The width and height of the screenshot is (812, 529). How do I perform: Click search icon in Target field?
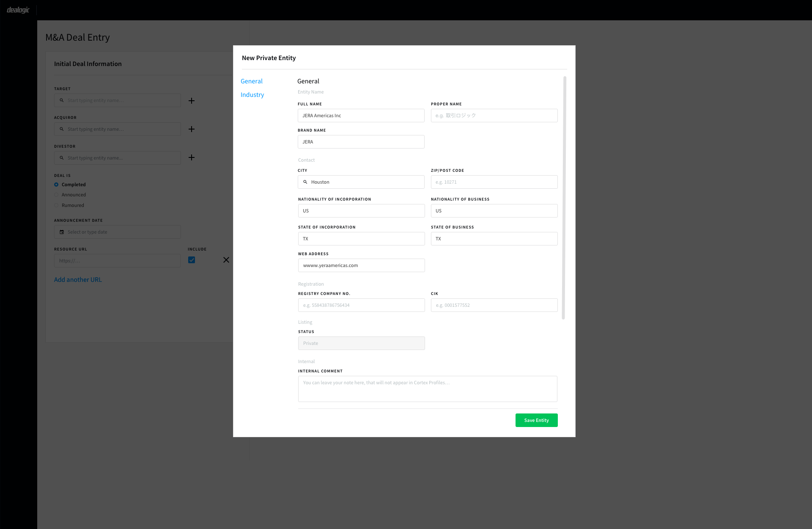click(x=62, y=100)
